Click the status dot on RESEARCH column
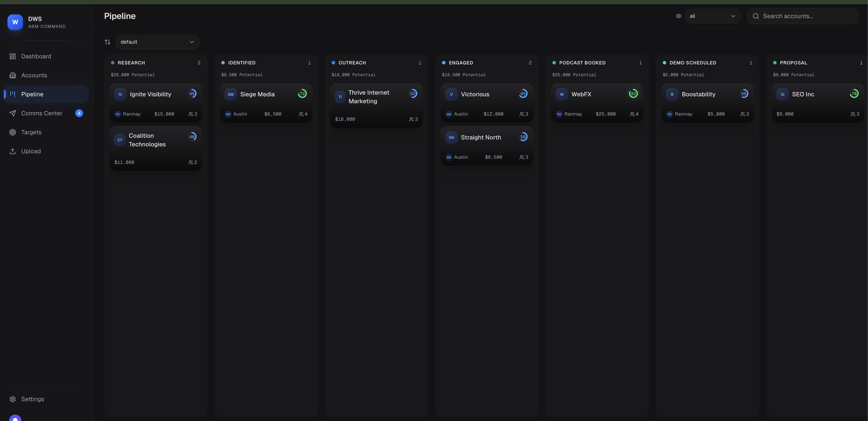 (x=113, y=62)
